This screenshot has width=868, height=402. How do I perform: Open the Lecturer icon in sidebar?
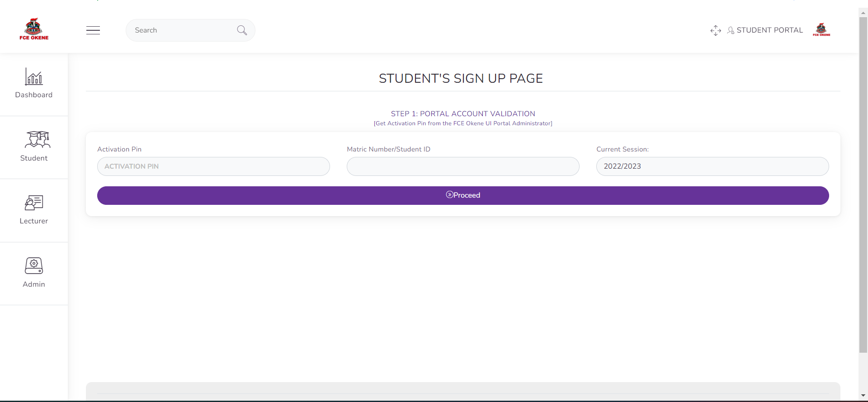(34, 203)
